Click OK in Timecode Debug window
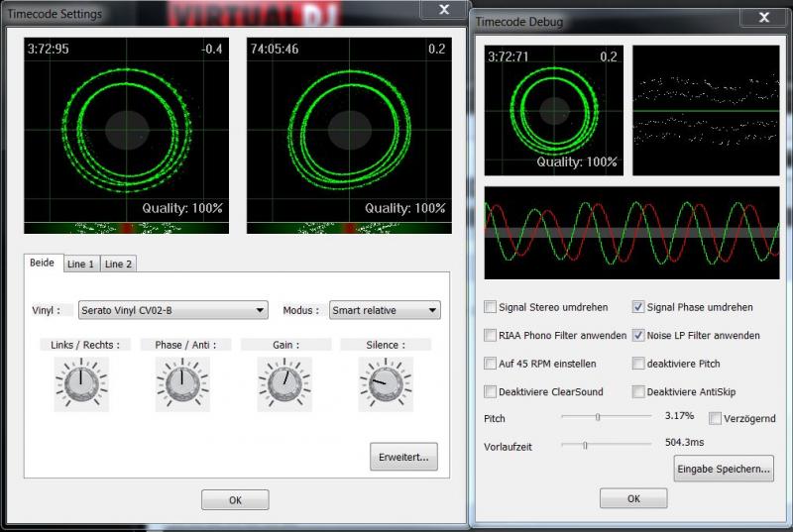Viewport: 793px width, 532px height. [633, 498]
